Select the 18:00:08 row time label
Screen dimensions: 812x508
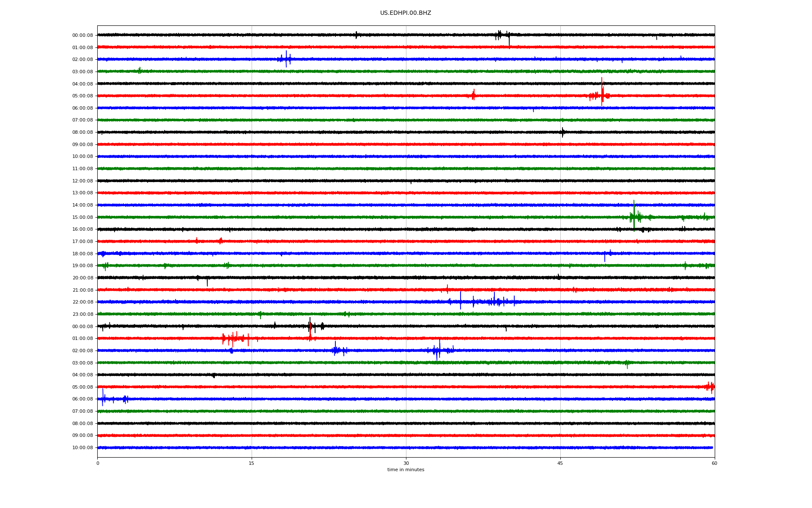coord(82,254)
